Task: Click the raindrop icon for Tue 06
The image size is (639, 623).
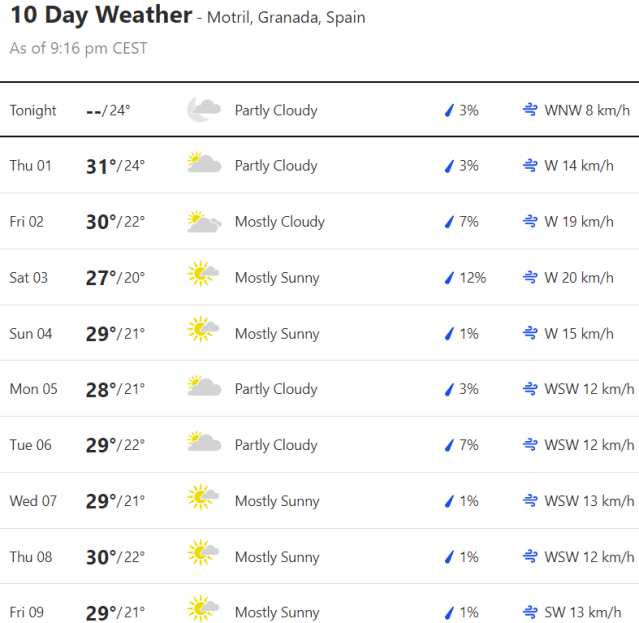Action: pyautogui.click(x=449, y=445)
